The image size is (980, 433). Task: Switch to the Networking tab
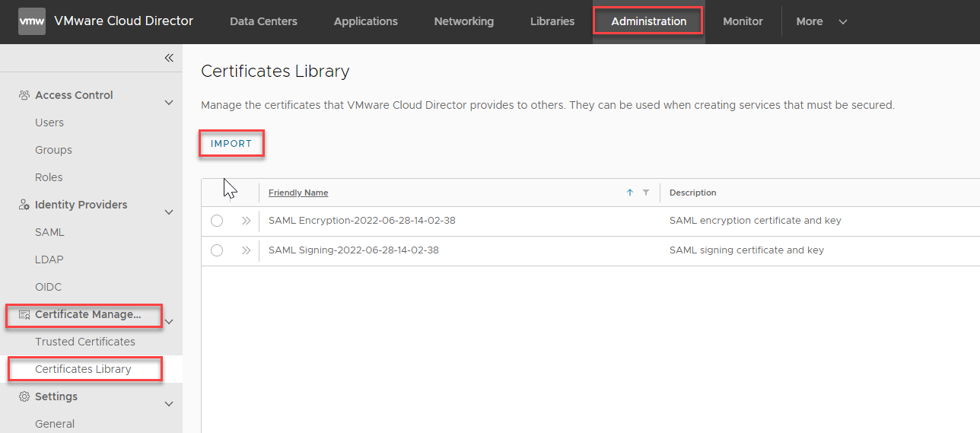tap(463, 21)
